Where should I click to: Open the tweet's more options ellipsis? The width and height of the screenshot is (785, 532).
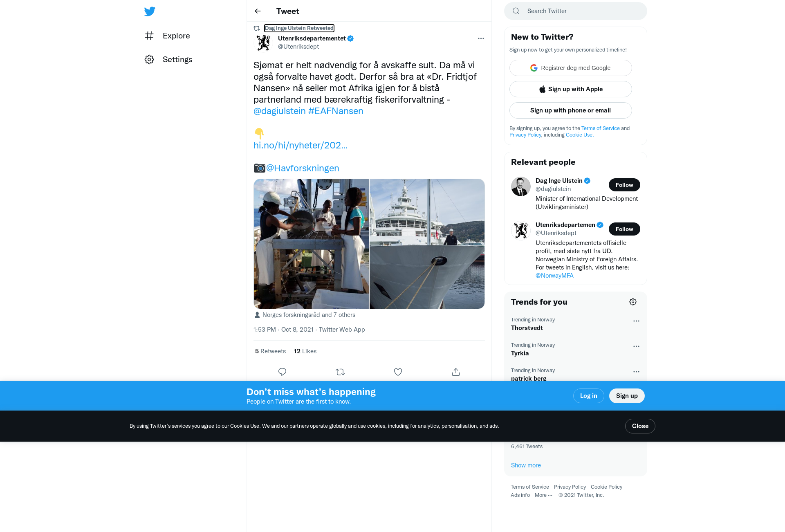[x=481, y=38]
